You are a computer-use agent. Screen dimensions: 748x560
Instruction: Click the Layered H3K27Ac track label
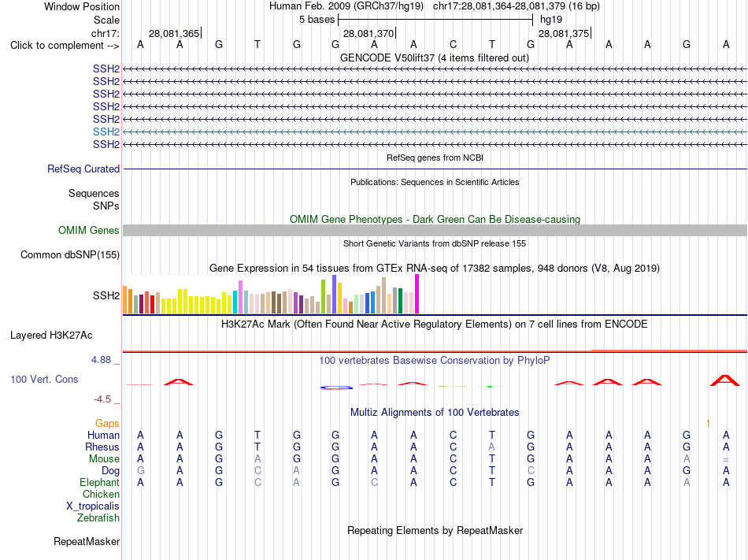pos(51,336)
